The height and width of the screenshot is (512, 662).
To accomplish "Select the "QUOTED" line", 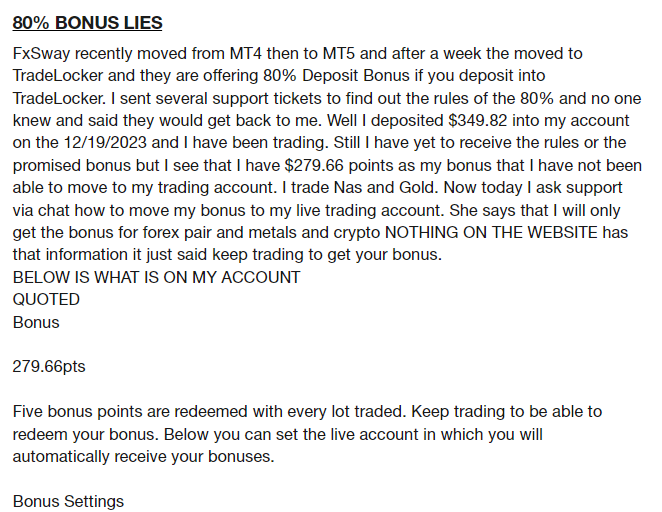I will [x=46, y=301].
